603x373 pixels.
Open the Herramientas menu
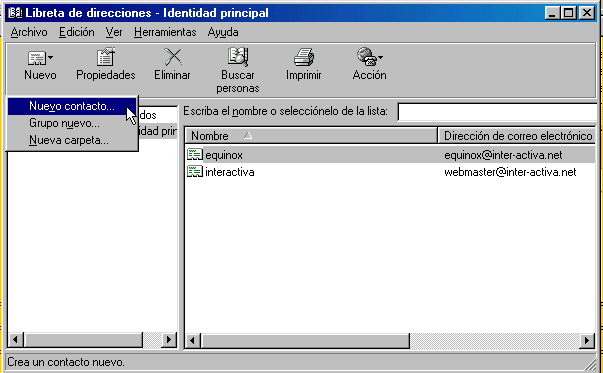pyautogui.click(x=165, y=32)
